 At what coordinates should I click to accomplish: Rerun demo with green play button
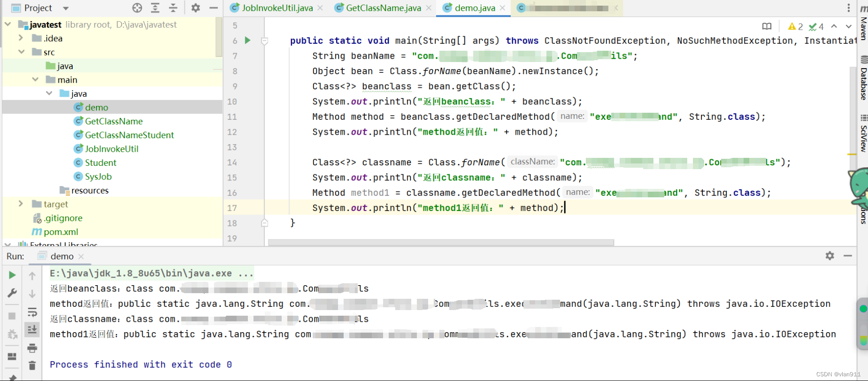pos(12,275)
